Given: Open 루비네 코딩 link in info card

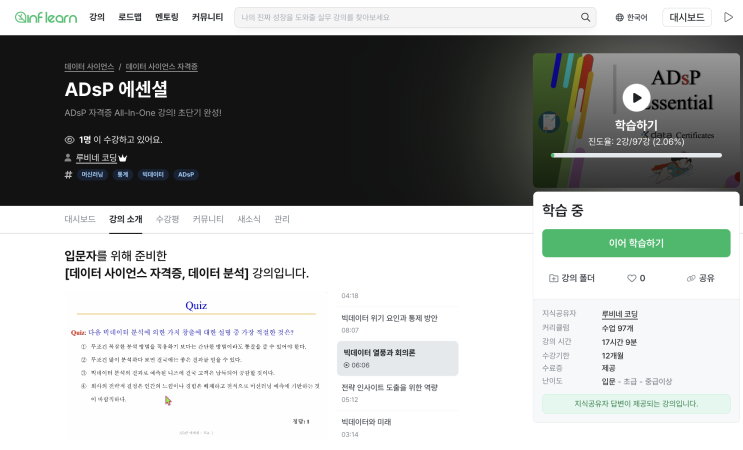Looking at the screenshot, I should click(x=619, y=314).
